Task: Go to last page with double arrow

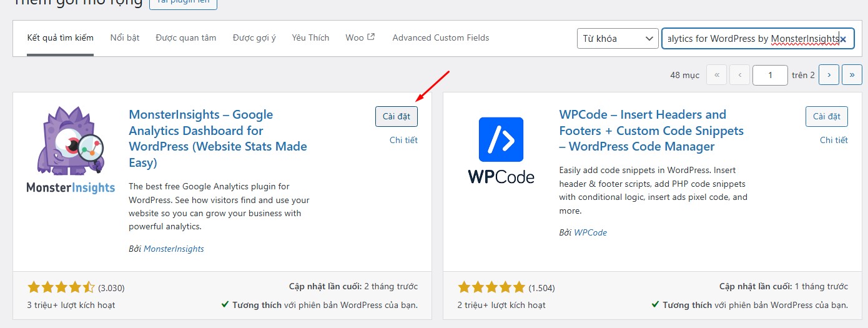Action: [x=852, y=75]
